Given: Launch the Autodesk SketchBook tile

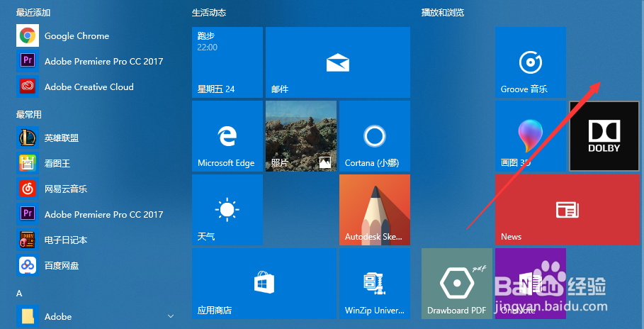Looking at the screenshot, I should click(x=375, y=210).
